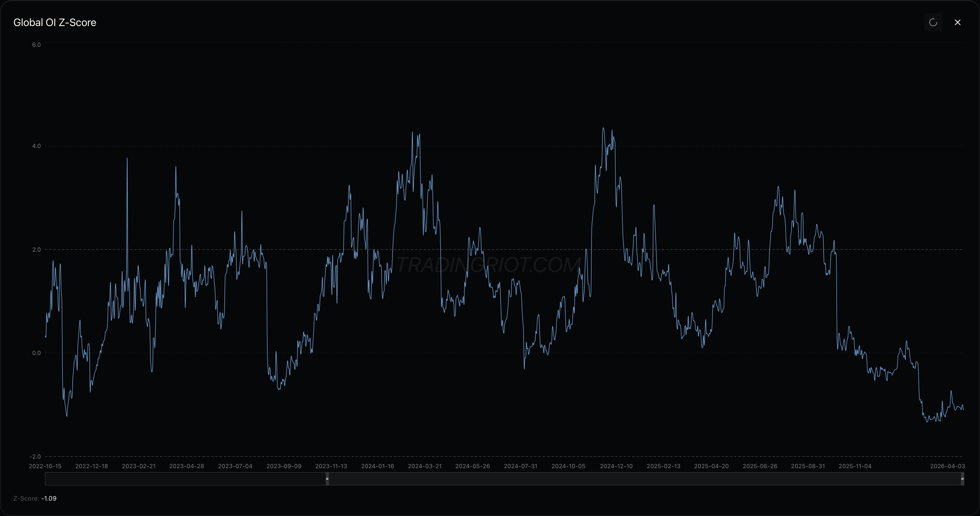Click the left range slider handle
This screenshot has width=980, height=516.
327,479
